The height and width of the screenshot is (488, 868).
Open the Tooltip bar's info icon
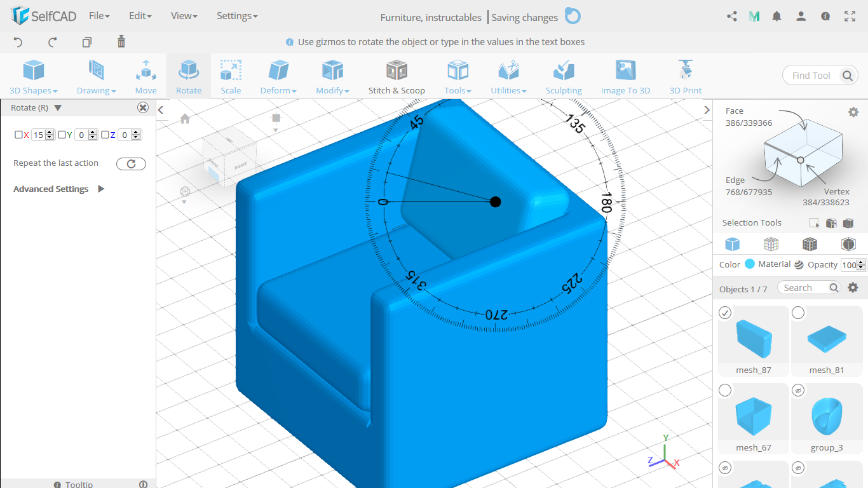57,484
